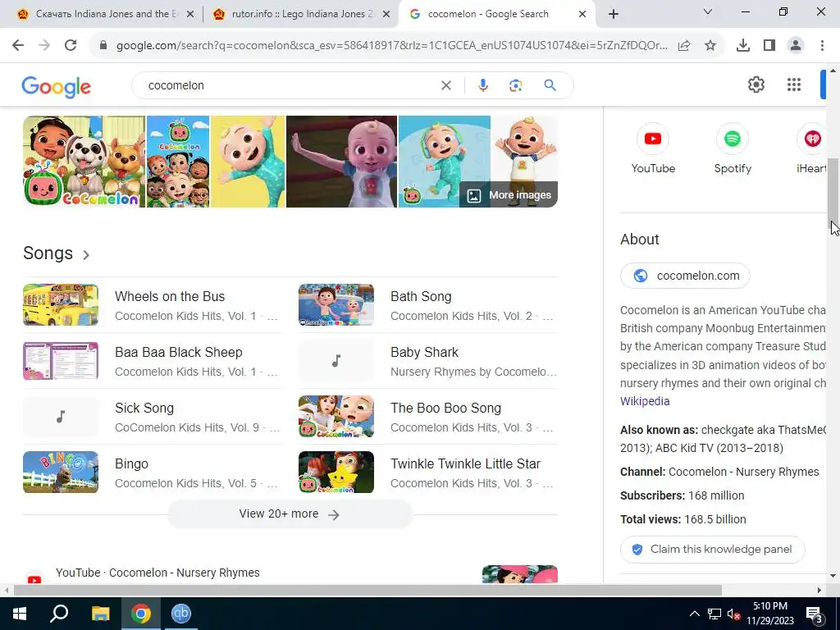
Task: Click the Google logo
Action: [x=57, y=86]
